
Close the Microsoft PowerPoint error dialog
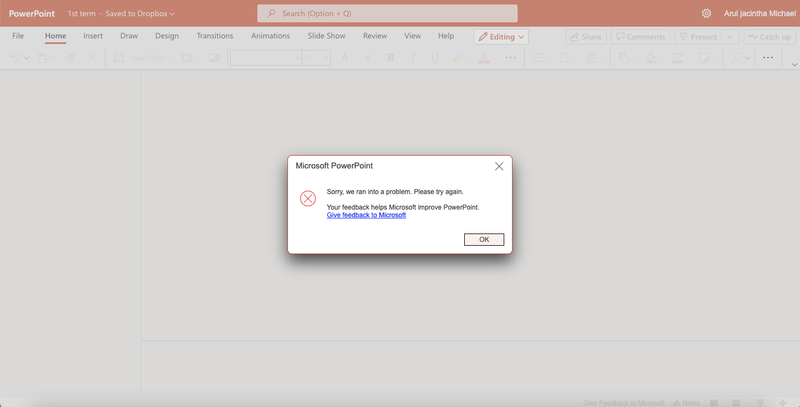click(x=499, y=166)
